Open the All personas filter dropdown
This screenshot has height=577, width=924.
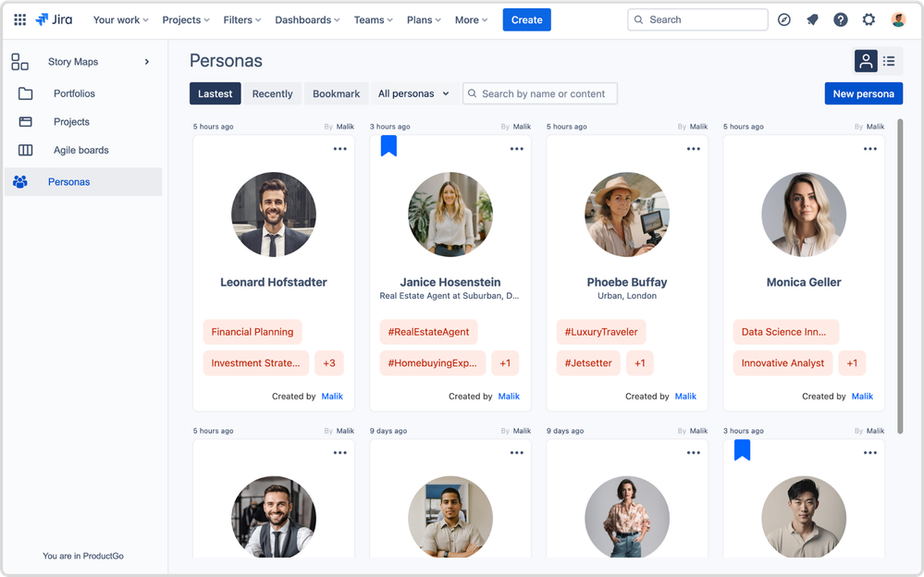(x=413, y=93)
